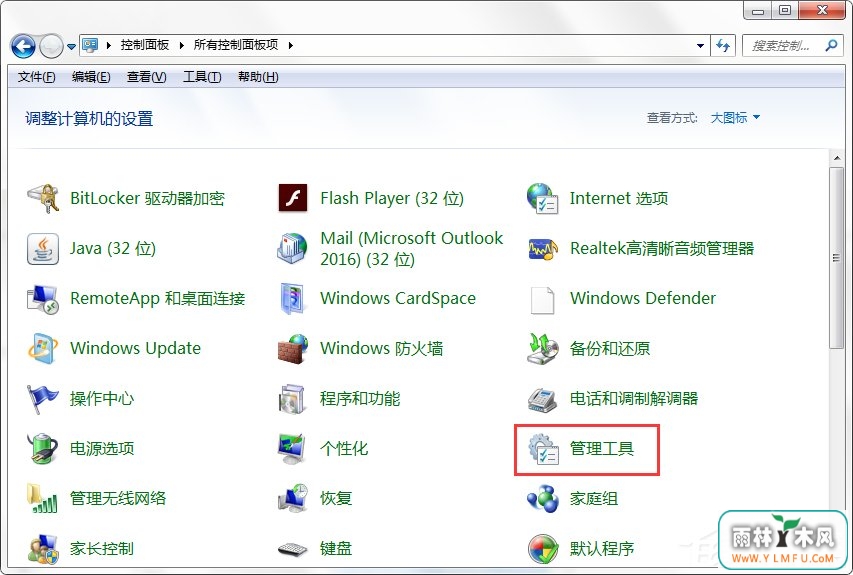The height and width of the screenshot is (575, 853).
Task: Open the Windows 防火墙 link text
Action: pos(381,348)
